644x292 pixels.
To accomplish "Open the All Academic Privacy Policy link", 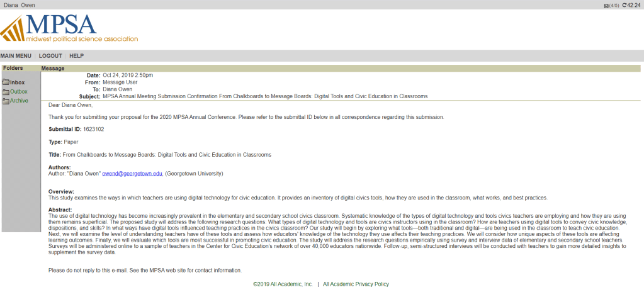I will click(356, 284).
